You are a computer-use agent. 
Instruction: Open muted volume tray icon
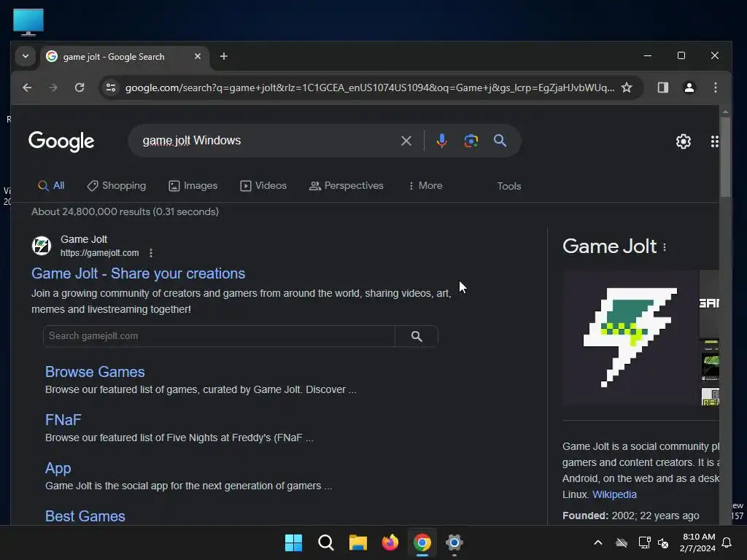663,542
